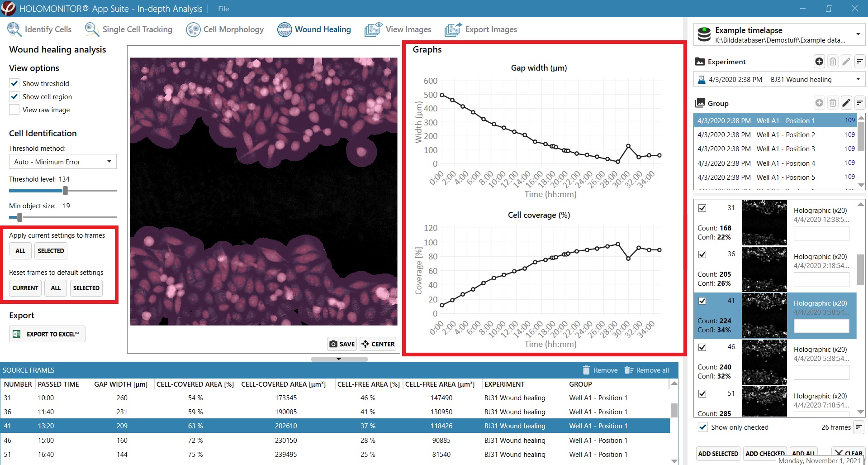Delete the experiment with trash icon
This screenshot has height=465, width=868.
click(x=833, y=62)
